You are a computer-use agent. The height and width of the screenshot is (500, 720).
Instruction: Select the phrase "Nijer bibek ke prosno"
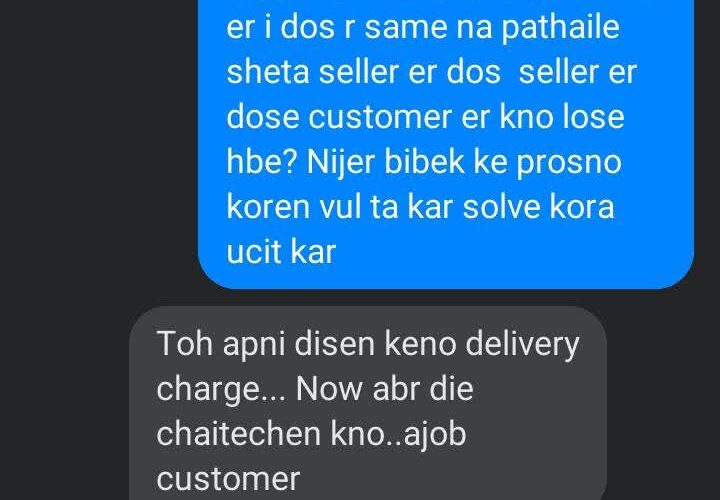click(464, 163)
